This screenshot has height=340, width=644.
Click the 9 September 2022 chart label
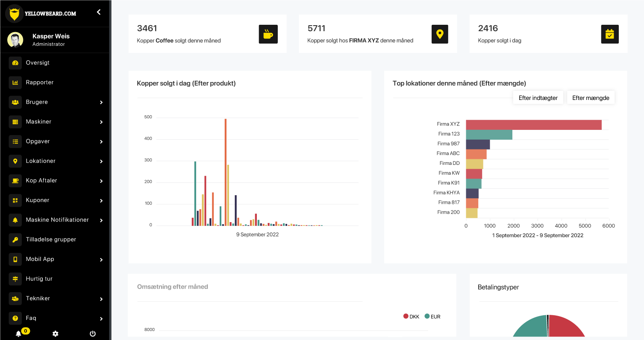257,234
